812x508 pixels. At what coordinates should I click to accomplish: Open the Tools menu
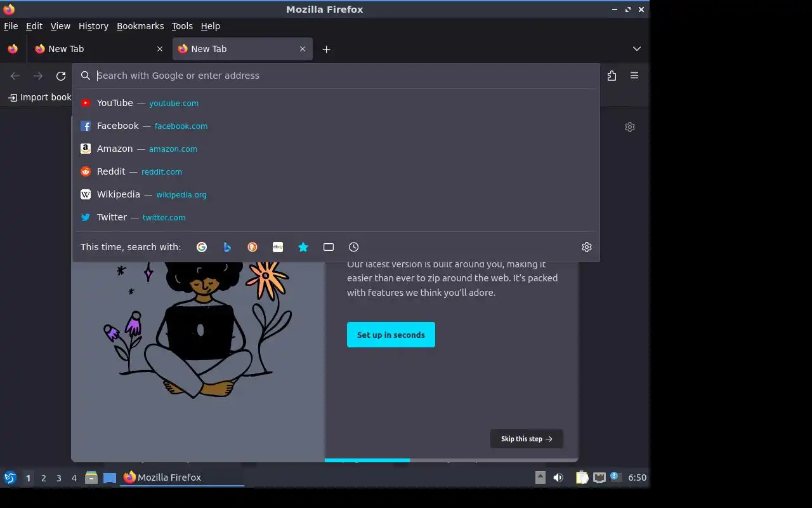[x=182, y=26]
